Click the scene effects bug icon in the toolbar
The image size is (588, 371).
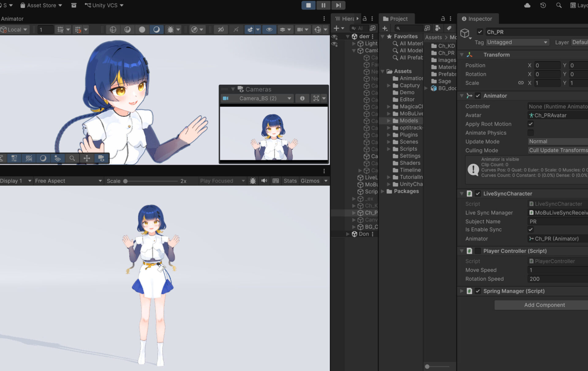[171, 29]
